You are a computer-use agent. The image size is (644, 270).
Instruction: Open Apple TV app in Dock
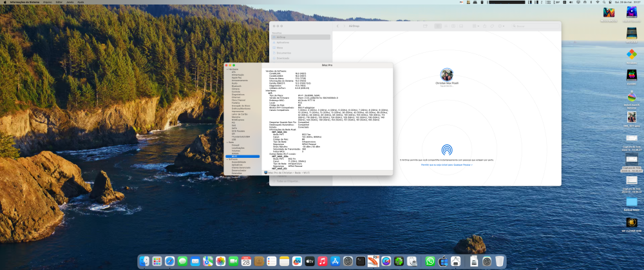[x=310, y=261]
